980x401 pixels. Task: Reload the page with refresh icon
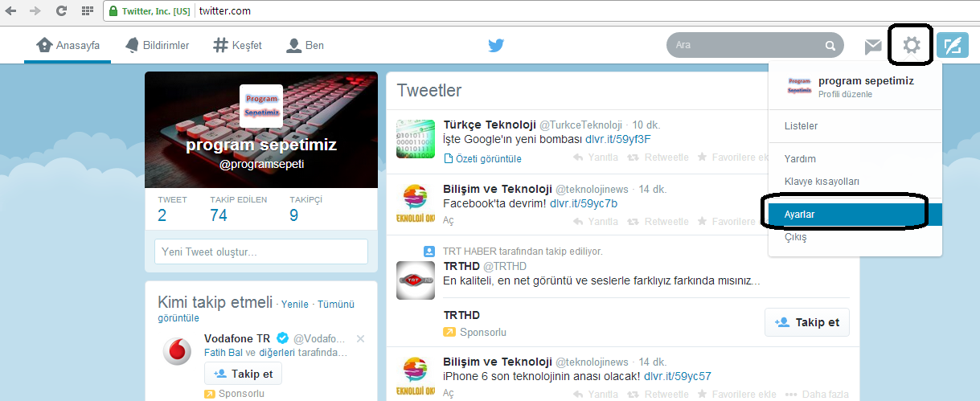coord(61,11)
